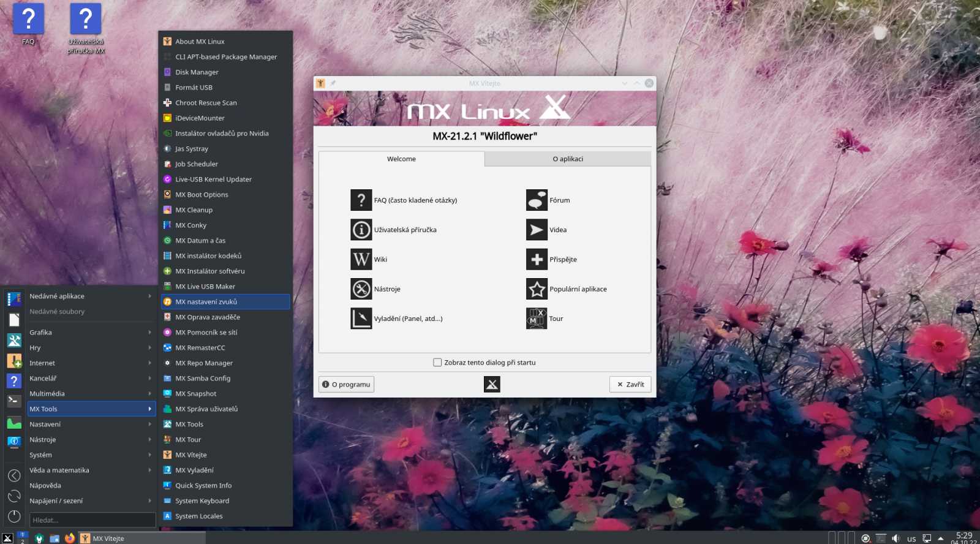Expand the Hry category
The height and width of the screenshot is (544, 980).
tap(91, 347)
